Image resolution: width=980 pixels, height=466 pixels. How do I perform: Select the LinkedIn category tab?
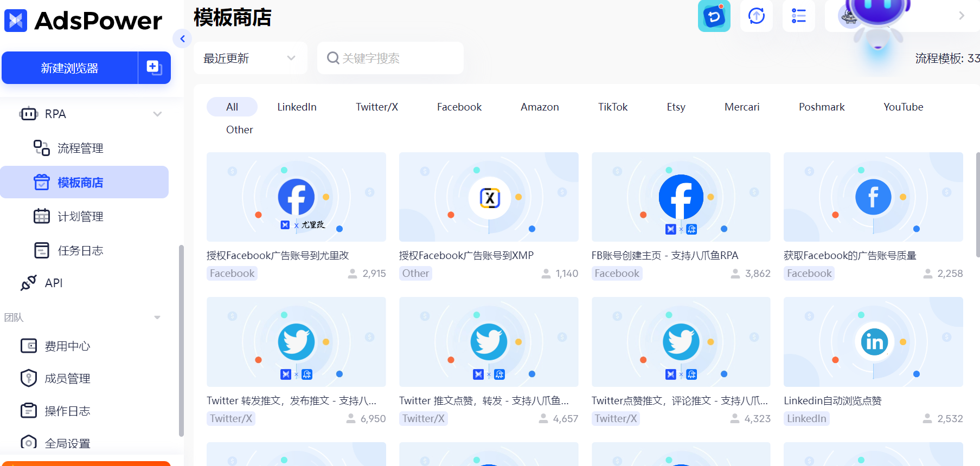click(x=297, y=107)
